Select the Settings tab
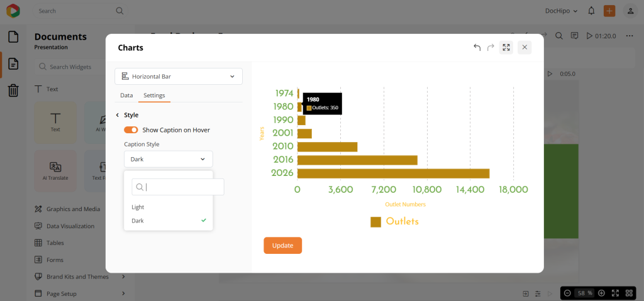Viewport: 644px width, 301px height. click(155, 96)
